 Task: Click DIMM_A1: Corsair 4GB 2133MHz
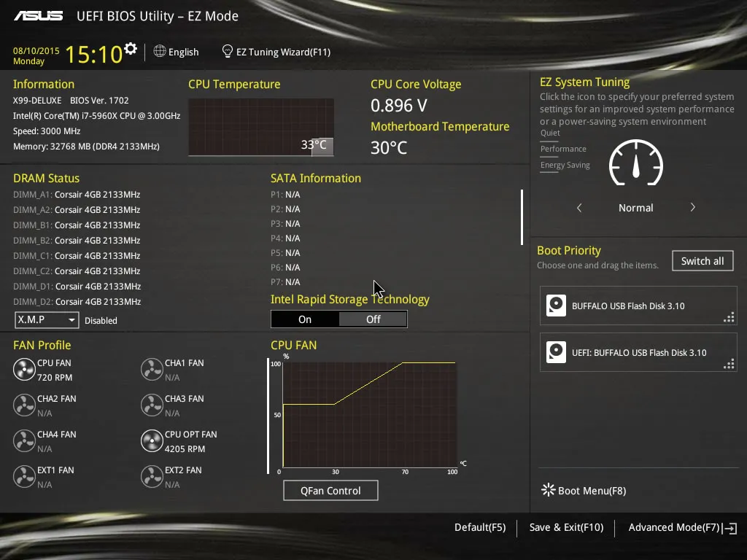click(77, 194)
